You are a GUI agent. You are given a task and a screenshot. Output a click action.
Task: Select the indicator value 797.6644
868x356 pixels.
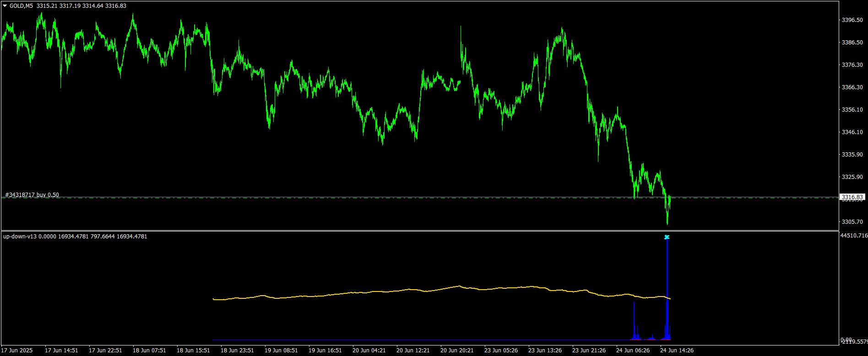103,237
